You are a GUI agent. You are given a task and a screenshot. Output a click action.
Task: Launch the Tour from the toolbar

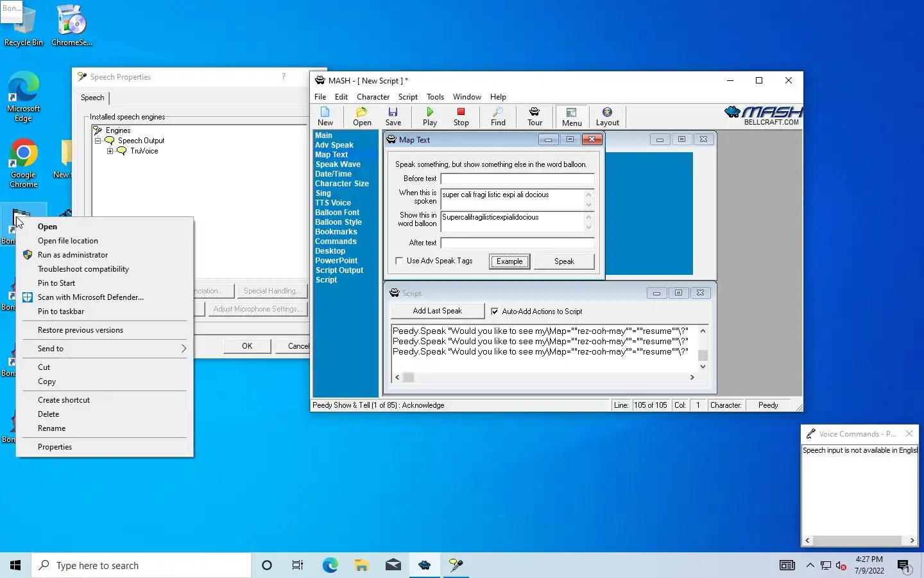(535, 116)
